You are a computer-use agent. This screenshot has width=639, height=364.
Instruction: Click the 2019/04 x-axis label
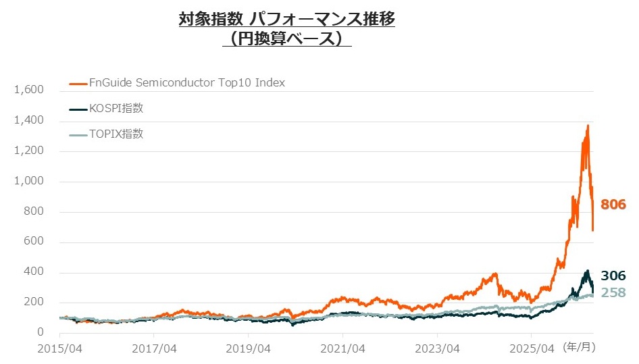[x=248, y=349]
